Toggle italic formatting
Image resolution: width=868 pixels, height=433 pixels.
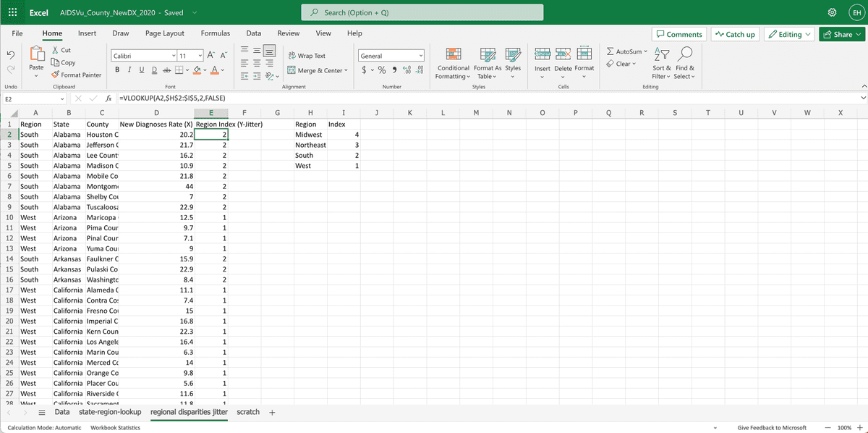click(x=128, y=68)
